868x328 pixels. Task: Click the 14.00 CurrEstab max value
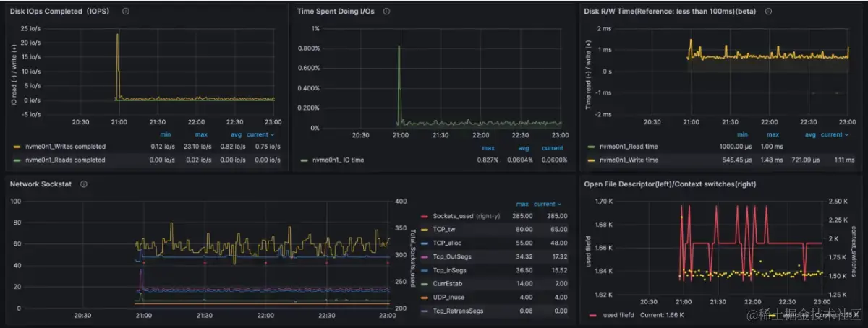pos(524,284)
